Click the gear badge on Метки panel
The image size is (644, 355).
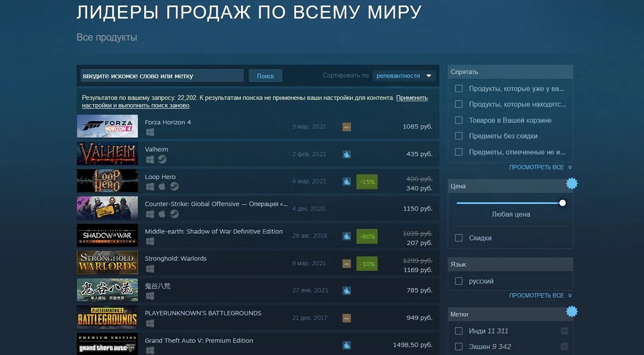coord(572,312)
